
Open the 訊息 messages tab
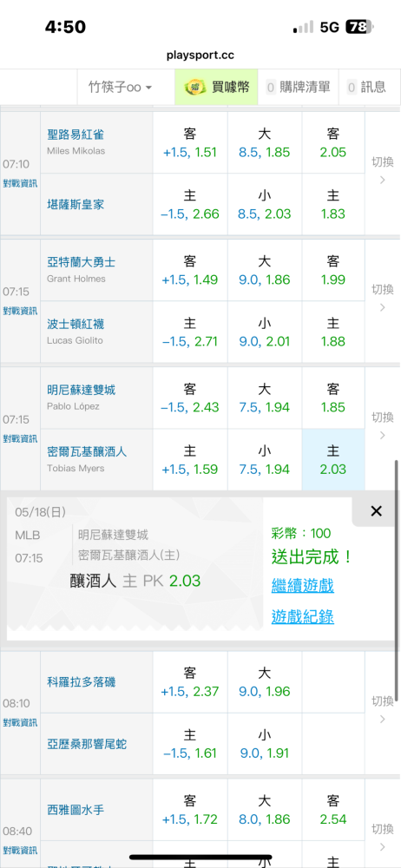(366, 87)
